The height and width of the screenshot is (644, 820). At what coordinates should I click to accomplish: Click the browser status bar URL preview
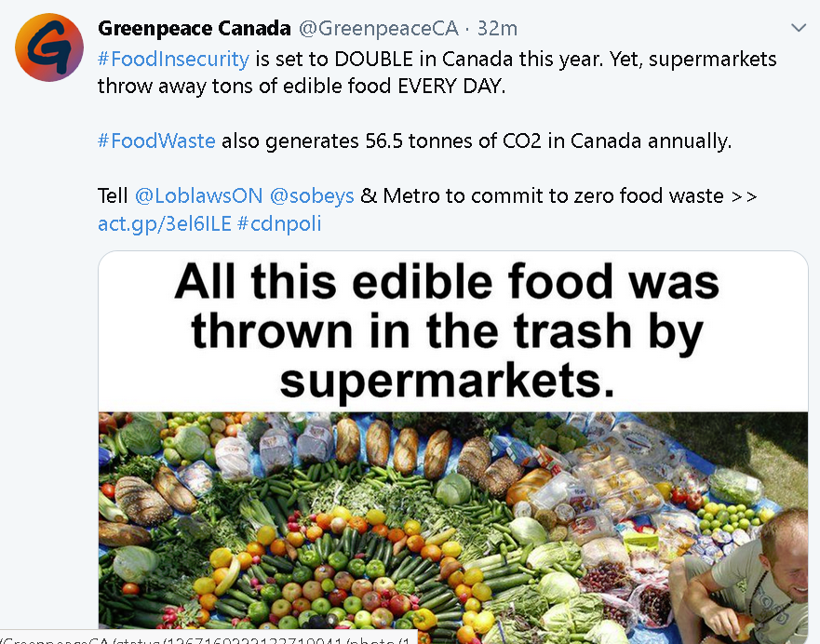click(x=208, y=638)
